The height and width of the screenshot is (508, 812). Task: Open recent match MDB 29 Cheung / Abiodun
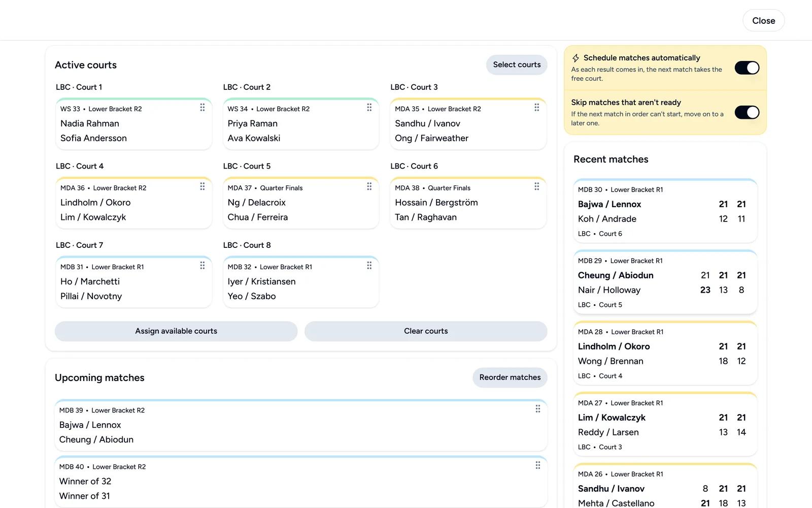tap(665, 281)
